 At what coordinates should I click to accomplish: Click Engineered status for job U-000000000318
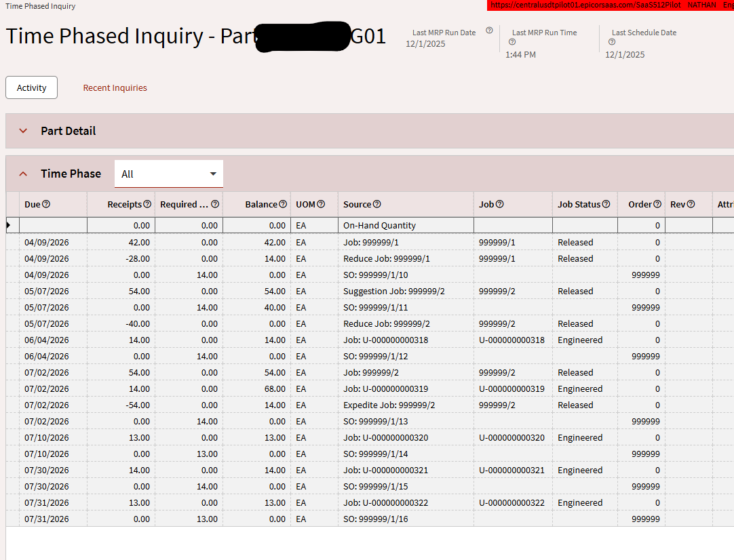point(580,340)
